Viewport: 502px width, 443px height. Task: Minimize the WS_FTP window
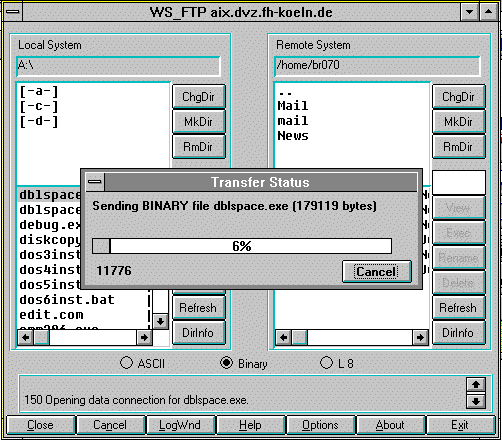click(x=469, y=12)
